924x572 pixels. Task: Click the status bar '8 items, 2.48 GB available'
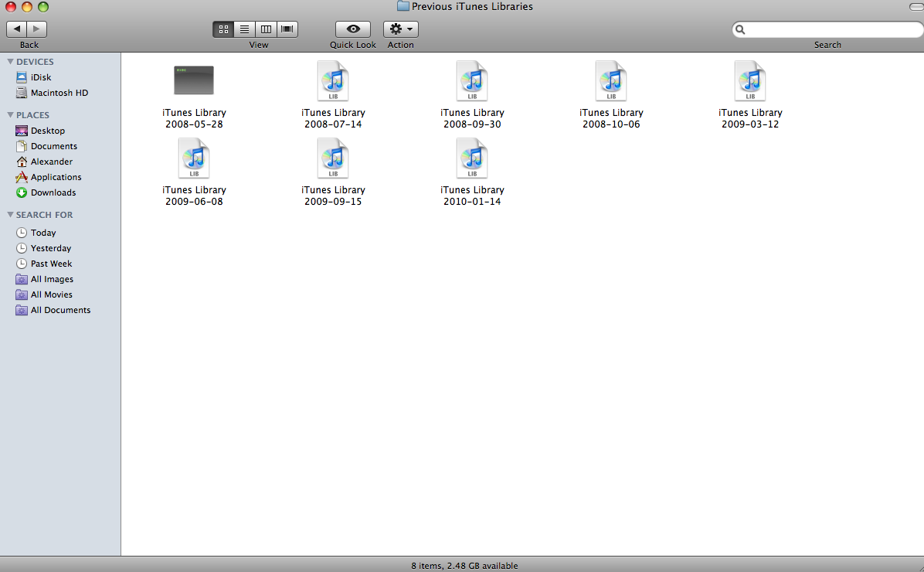[464, 566]
